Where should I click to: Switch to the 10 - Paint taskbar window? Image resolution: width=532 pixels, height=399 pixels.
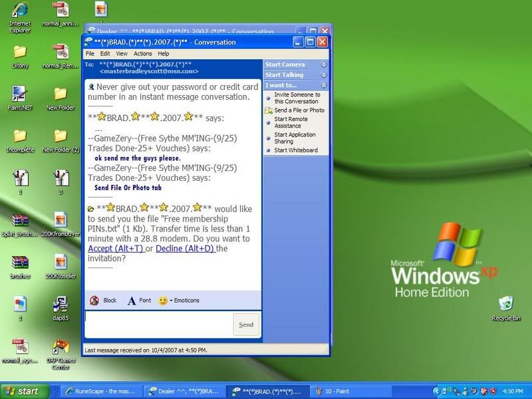point(350,391)
